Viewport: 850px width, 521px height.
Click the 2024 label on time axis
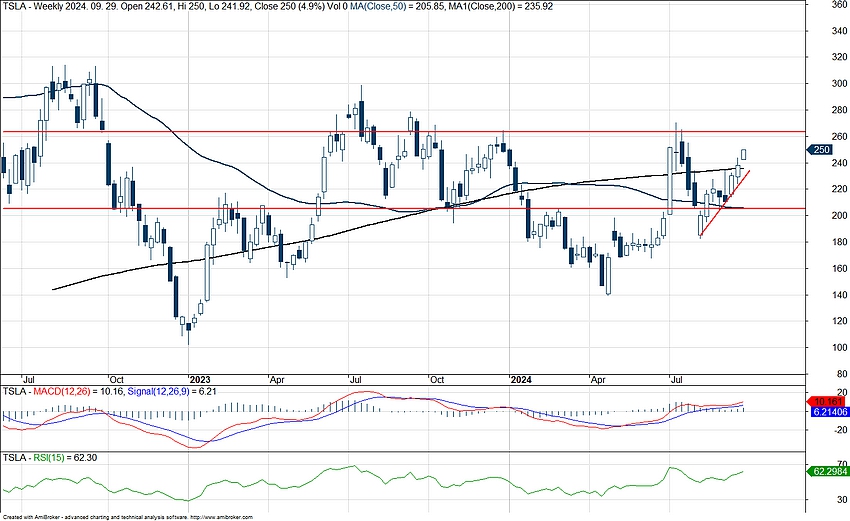pyautogui.click(x=521, y=380)
